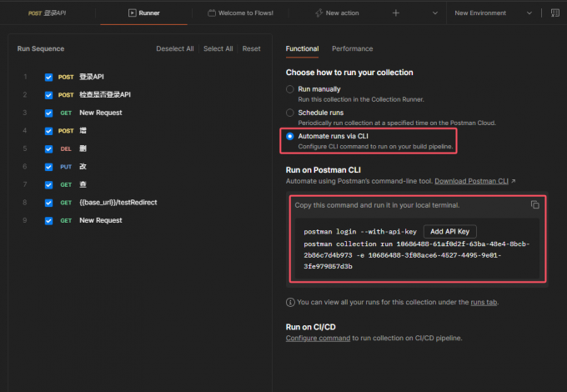The image size is (567, 392).
Task: Click the Run on CI/CD heading
Action: tap(311, 327)
